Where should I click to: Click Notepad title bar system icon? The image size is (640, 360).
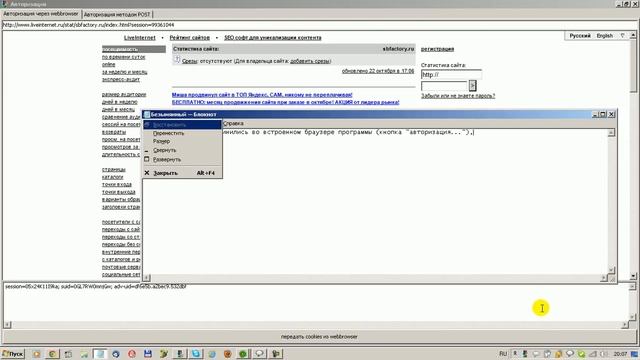(147, 115)
